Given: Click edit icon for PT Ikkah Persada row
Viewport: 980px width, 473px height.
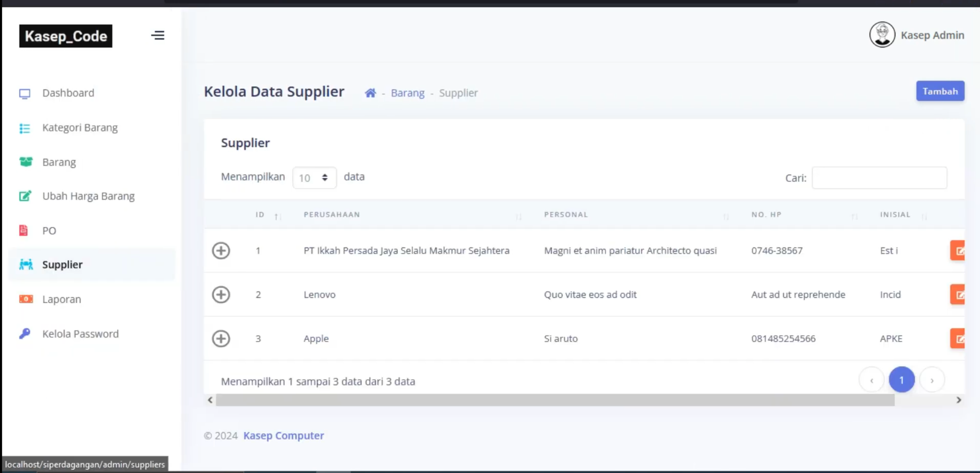Looking at the screenshot, I should pyautogui.click(x=958, y=251).
